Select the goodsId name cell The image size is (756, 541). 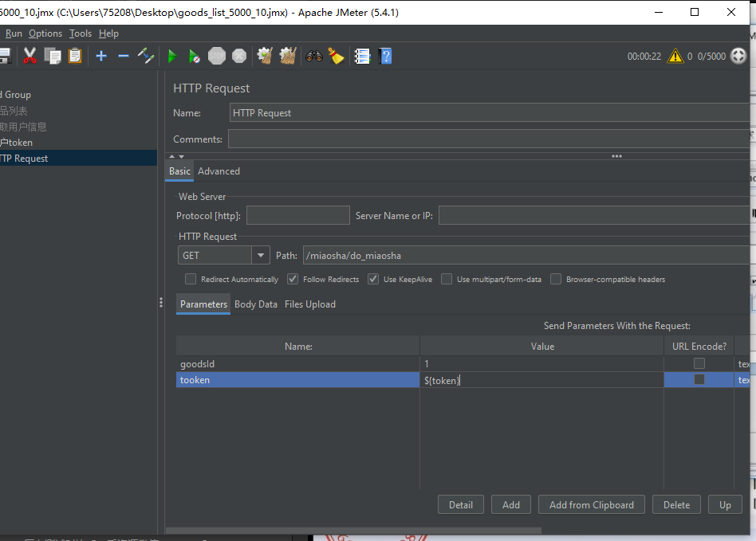click(x=298, y=363)
